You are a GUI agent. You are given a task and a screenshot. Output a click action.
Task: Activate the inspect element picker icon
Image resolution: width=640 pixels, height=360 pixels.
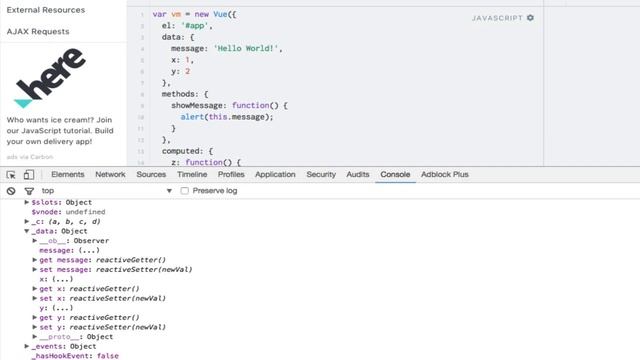(x=11, y=175)
